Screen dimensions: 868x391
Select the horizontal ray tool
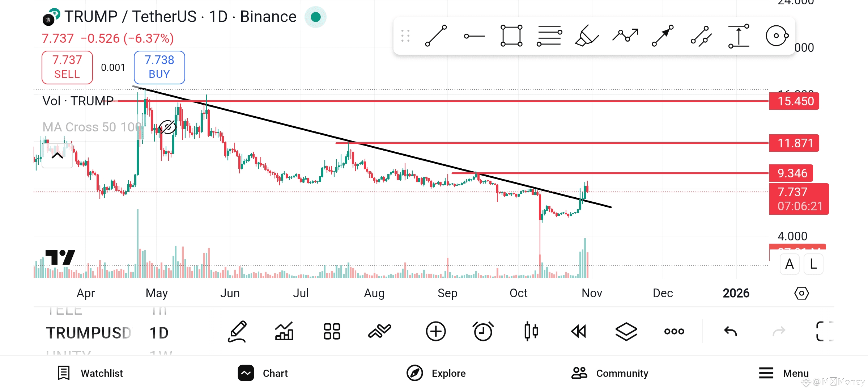tap(474, 36)
